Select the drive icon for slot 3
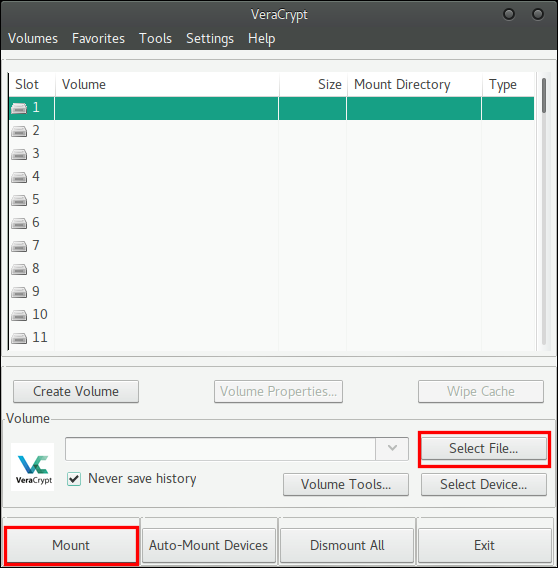558x568 pixels. pos(19,154)
